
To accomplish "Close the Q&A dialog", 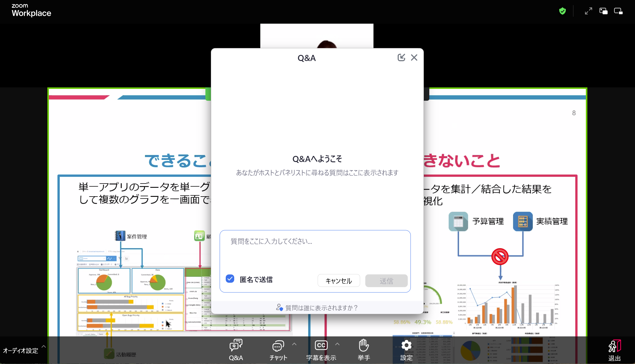I will click(x=414, y=57).
